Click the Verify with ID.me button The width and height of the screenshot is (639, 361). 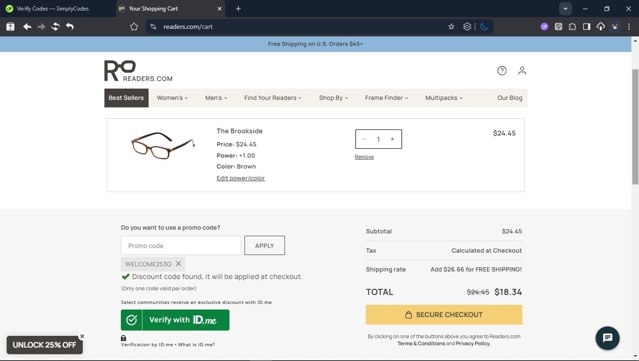[175, 320]
